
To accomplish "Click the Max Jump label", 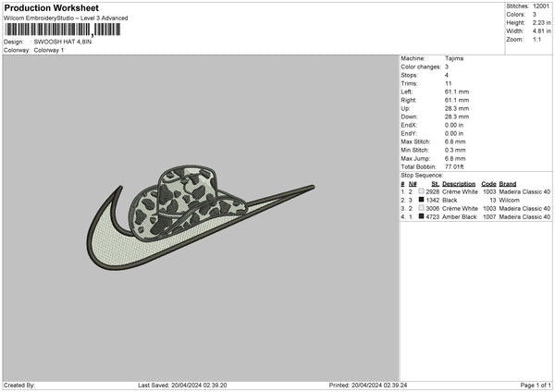I will coord(415,158).
